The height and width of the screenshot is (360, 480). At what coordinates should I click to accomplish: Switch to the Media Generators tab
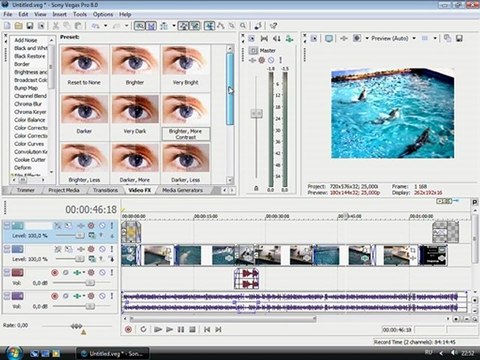tap(183, 190)
